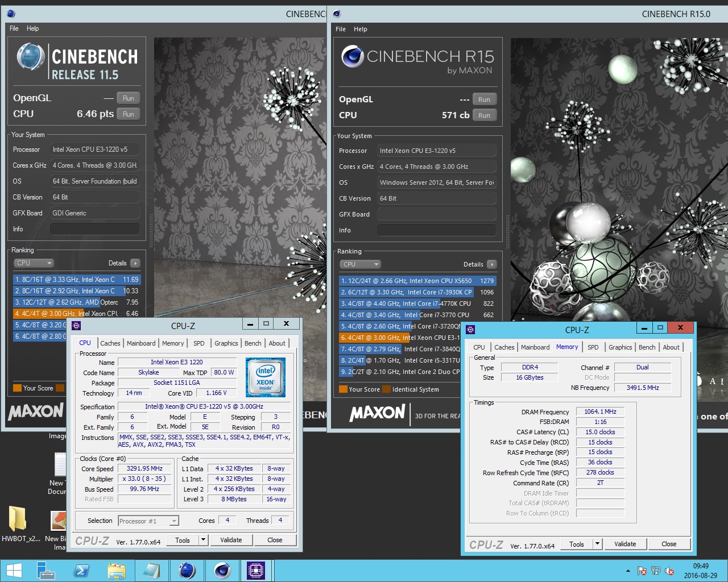Switch to Mainboard tab in left CPU-Z
Screen dimensions: 728x582
point(141,343)
